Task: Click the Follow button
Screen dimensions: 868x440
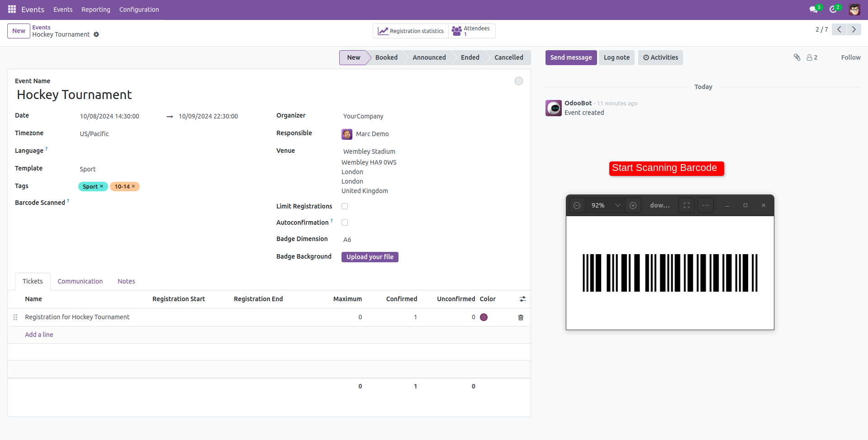Action: (851, 57)
